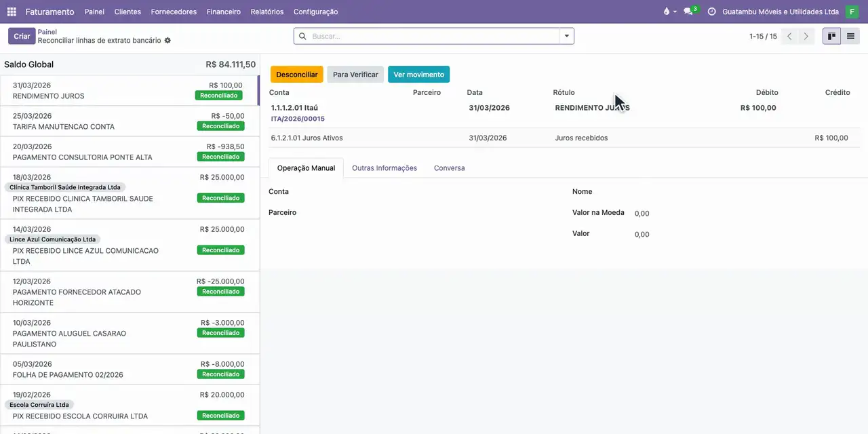Follow the Painel breadcrumb link
868x434 pixels.
47,32
